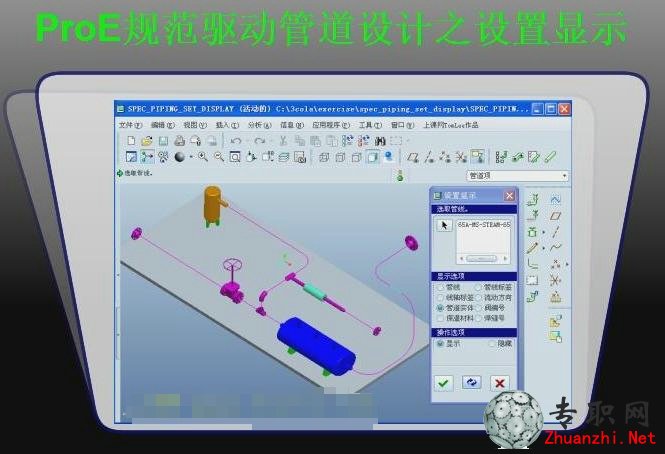
Task: Select the 管线标签 radio option
Action: click(x=478, y=287)
